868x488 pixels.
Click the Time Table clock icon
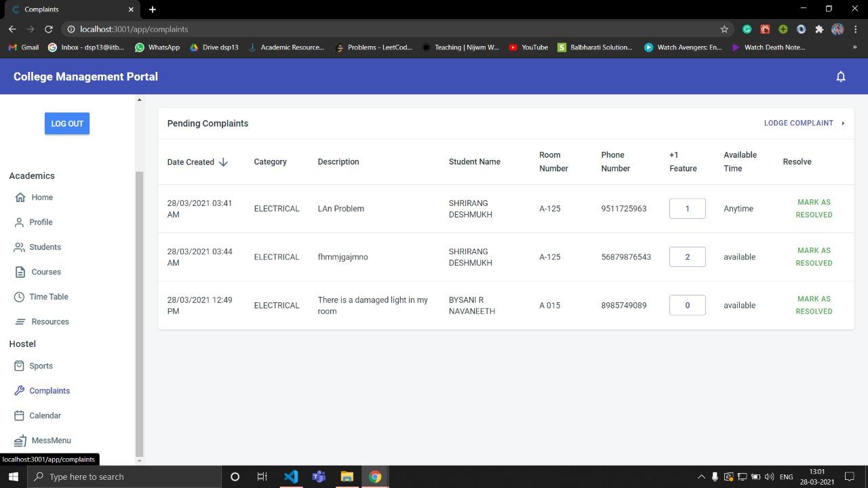point(19,297)
